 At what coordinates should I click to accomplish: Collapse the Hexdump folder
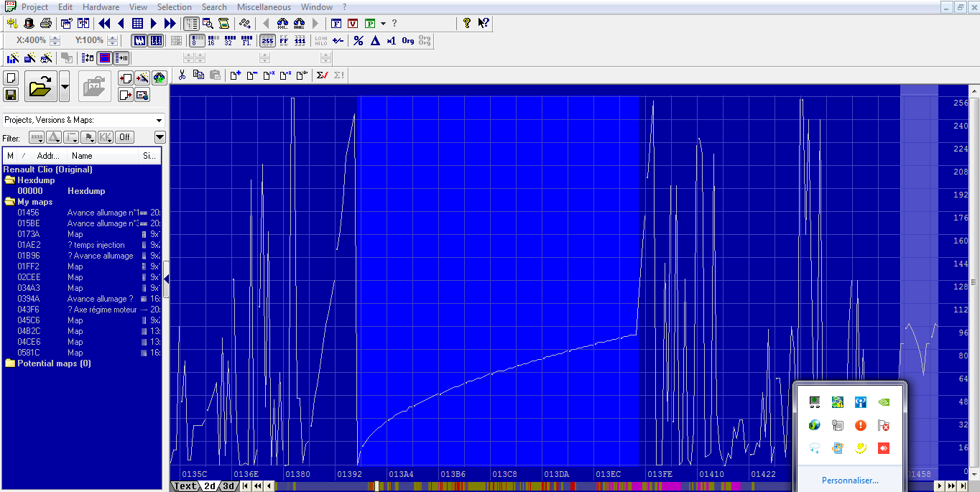[10, 180]
